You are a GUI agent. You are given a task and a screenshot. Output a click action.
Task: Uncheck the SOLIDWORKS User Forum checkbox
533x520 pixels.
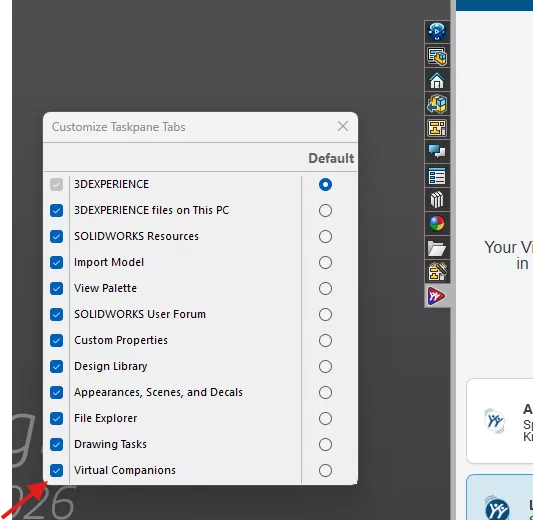[56, 314]
